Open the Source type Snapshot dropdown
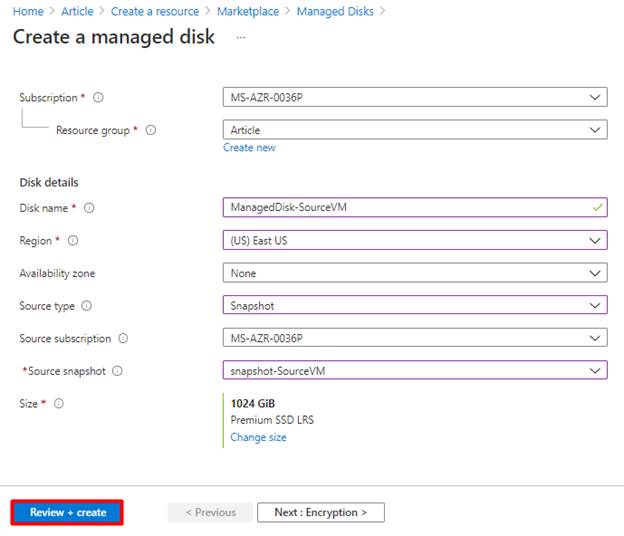The width and height of the screenshot is (624, 536). (415, 305)
